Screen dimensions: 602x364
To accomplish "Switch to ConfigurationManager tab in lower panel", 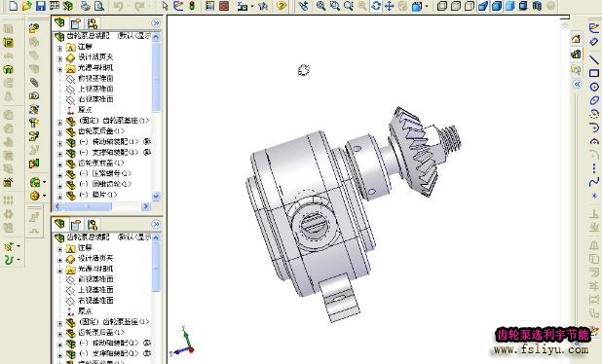I will click(92, 225).
